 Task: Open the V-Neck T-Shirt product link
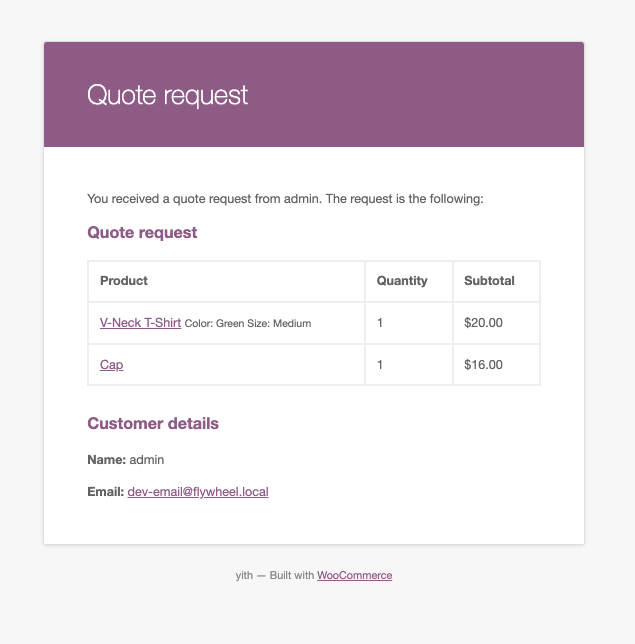(x=140, y=323)
